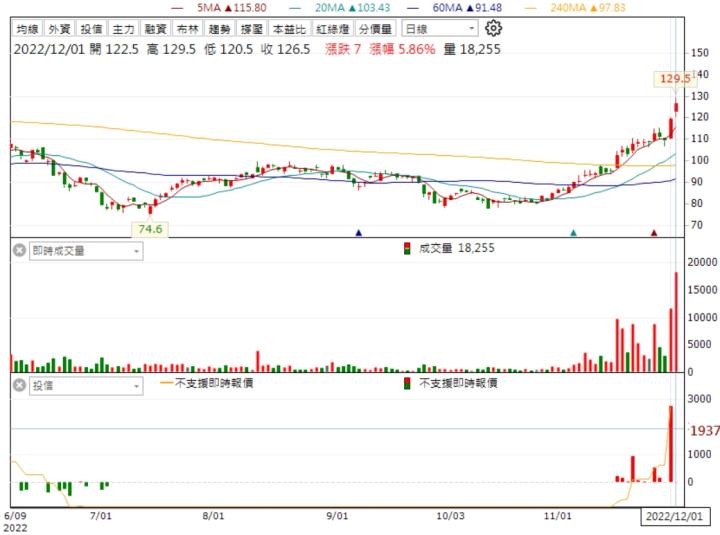Click the blue triangle marker below the price chart
Image resolution: width=720 pixels, height=535 pixels.
[359, 233]
